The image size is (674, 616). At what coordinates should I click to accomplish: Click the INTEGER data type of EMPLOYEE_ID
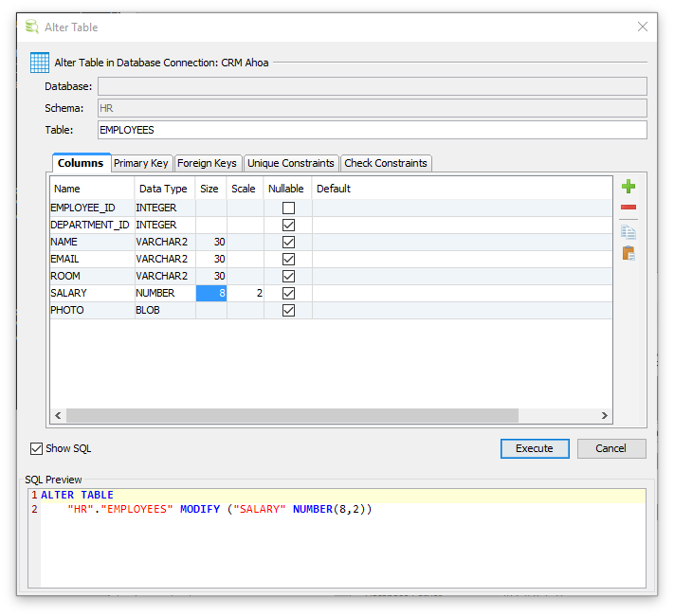click(x=165, y=208)
